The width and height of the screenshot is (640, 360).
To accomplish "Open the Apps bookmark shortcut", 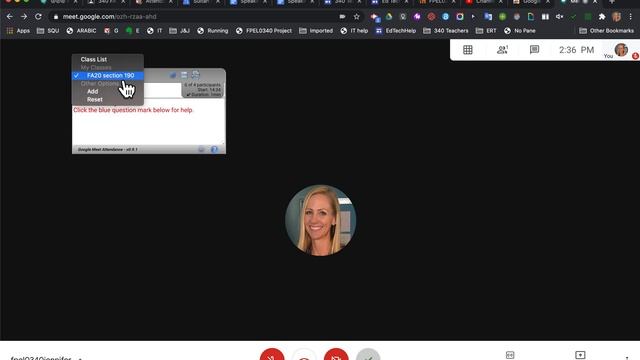I will (18, 31).
